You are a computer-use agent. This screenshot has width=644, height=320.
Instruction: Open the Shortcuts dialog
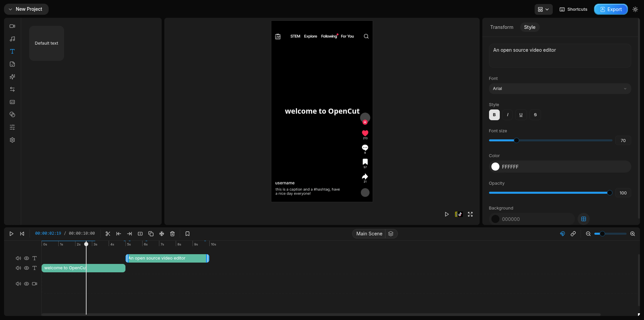(x=573, y=9)
